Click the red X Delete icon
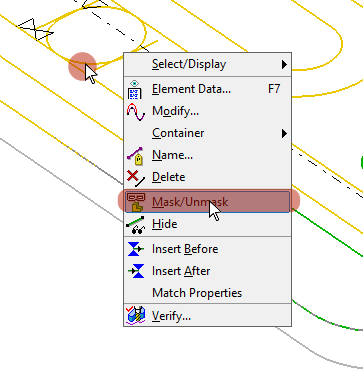Viewport: 363px width, 381px height. (136, 177)
